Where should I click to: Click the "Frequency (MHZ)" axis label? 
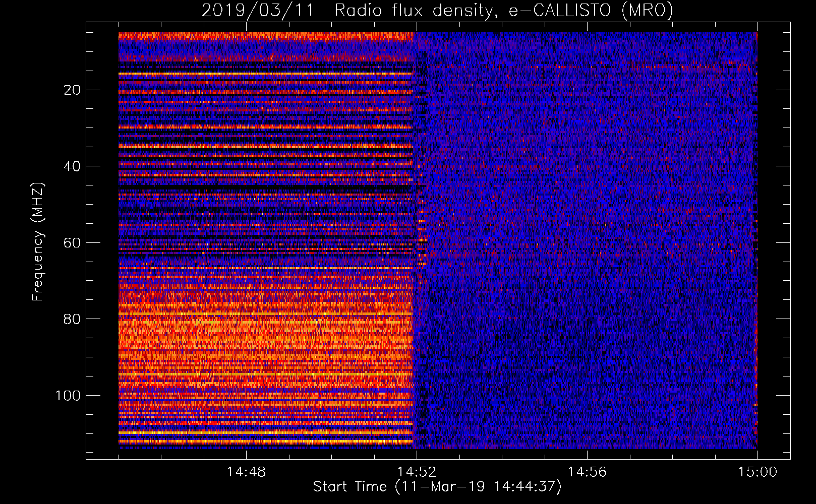38,242
